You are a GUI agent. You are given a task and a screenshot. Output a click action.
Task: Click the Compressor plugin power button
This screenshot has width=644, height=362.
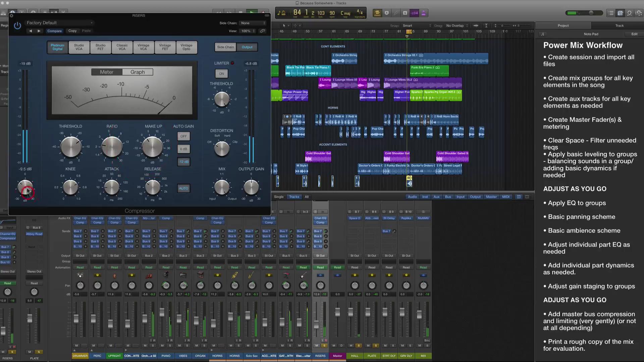17,25
